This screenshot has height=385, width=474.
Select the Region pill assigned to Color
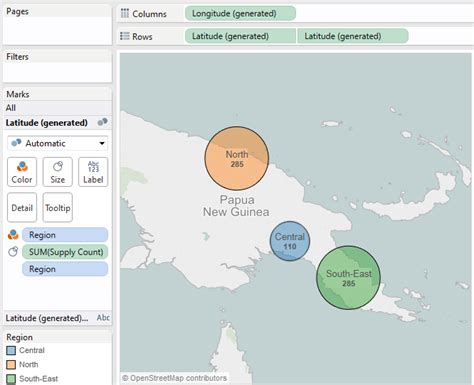click(65, 235)
